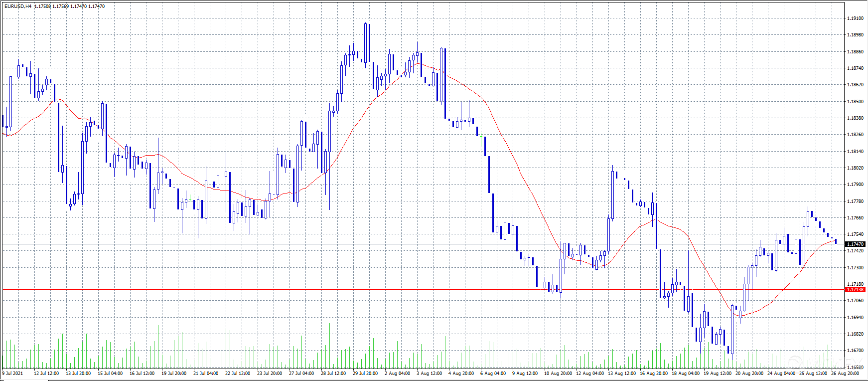Click the 9 Jul 2021 date label
868x381 pixels.
pyautogui.click(x=13, y=373)
